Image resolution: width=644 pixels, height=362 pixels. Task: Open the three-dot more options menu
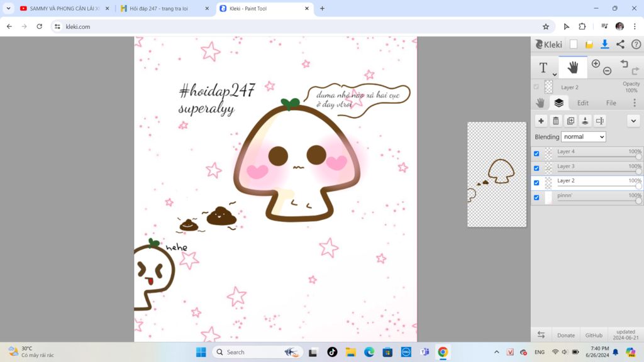pos(634,102)
